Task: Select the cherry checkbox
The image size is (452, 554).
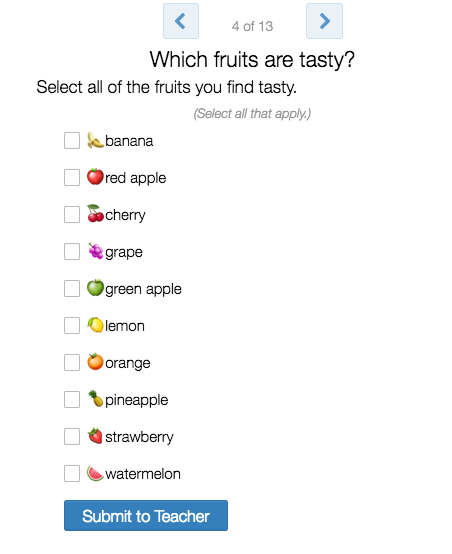Action: click(72, 214)
